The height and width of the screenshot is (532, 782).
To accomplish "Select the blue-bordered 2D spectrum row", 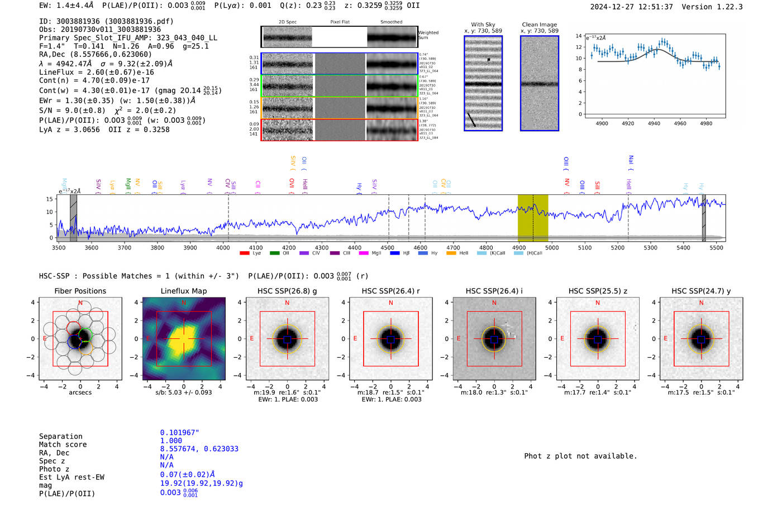I will [339, 64].
